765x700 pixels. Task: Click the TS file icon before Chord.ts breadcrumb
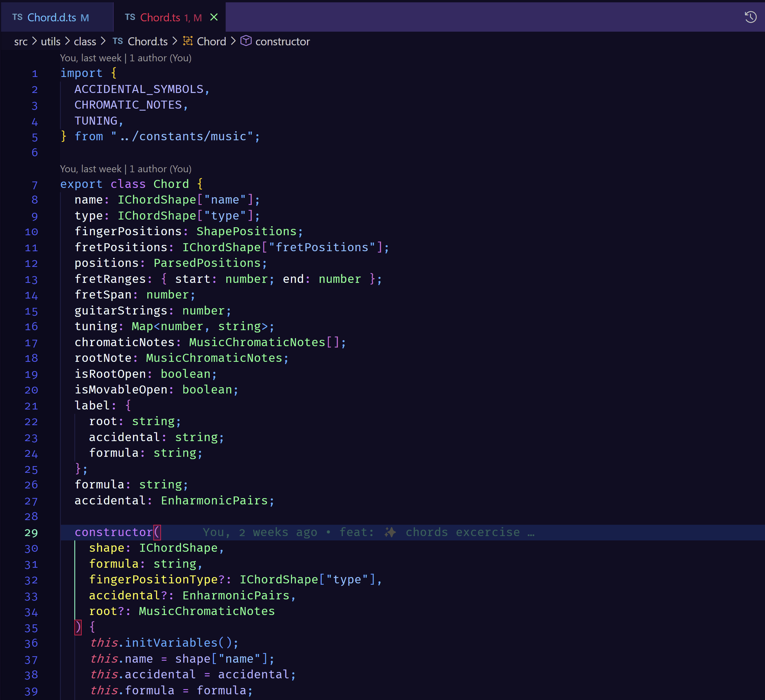point(118,41)
